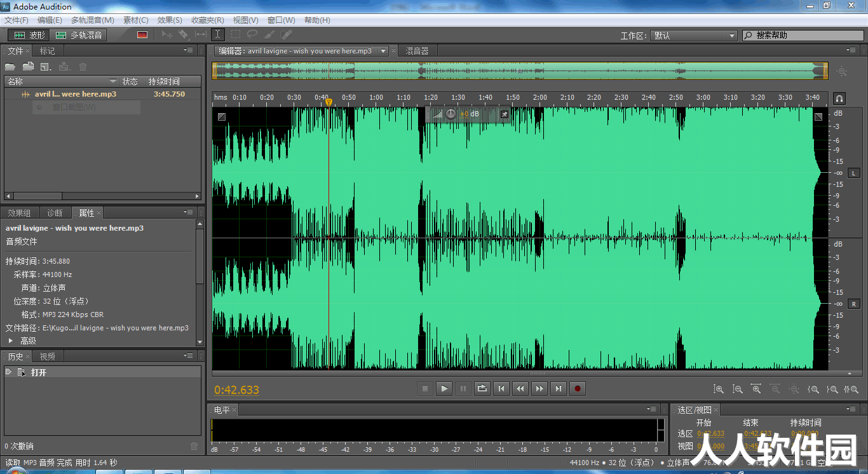Click the Files panel trash icon
The image size is (868, 474).
(x=83, y=67)
